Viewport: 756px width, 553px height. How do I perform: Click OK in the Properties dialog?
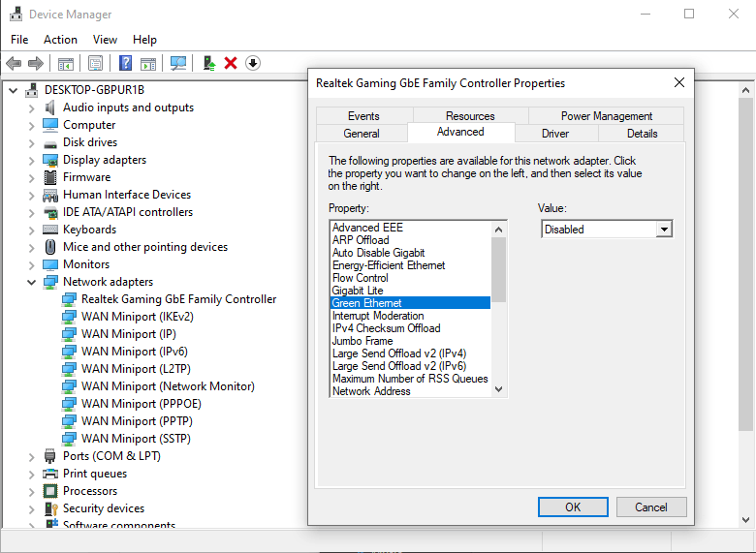pyautogui.click(x=573, y=507)
